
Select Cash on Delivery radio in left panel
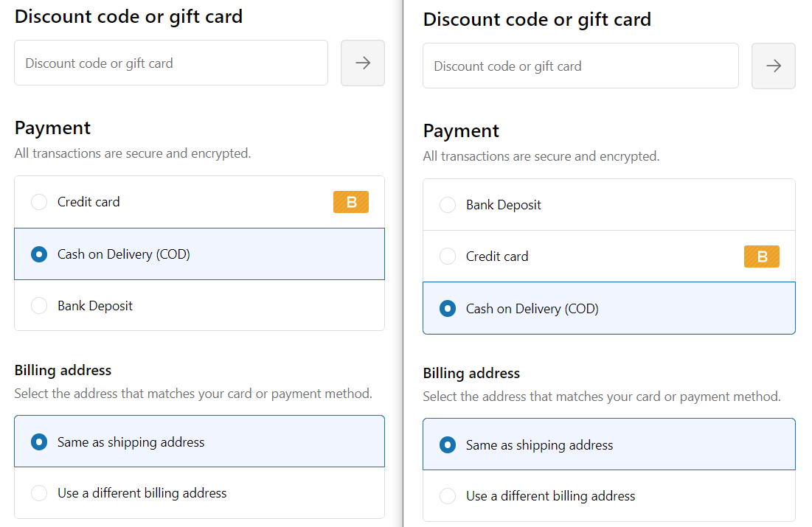[x=39, y=254]
